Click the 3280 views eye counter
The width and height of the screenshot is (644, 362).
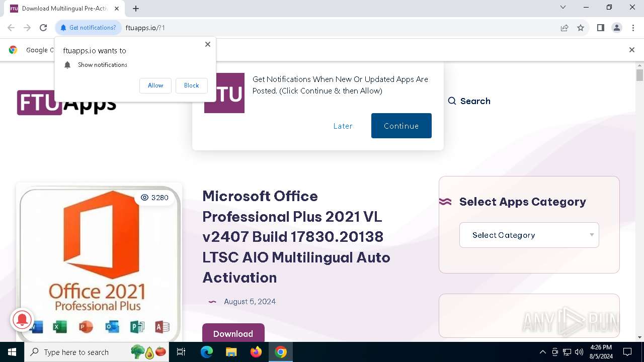click(154, 198)
